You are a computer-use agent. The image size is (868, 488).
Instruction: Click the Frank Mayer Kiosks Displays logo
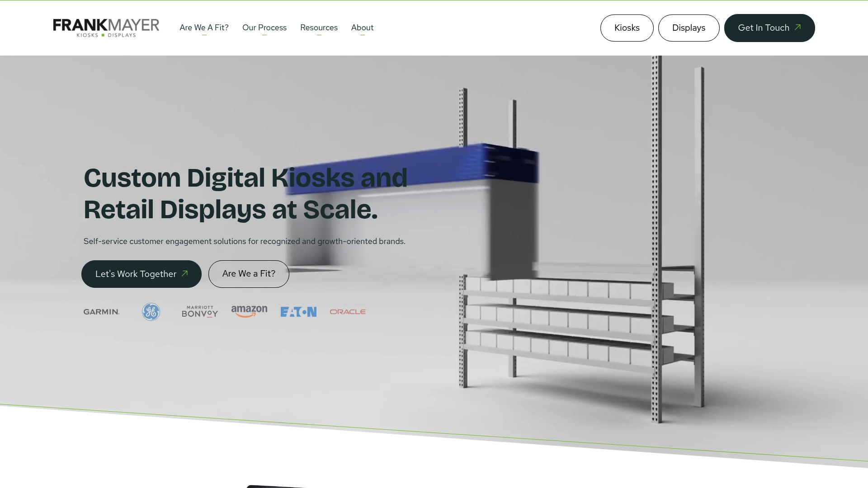(x=106, y=28)
